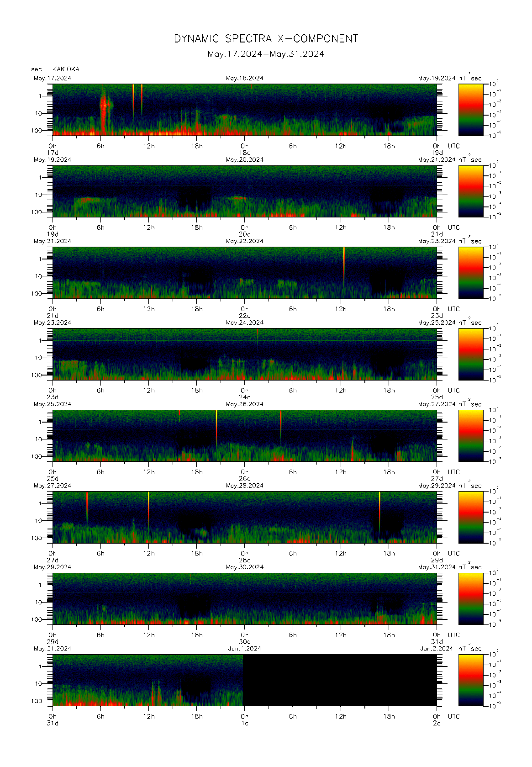Screen dimensions: 532x767
Task: Click the sec unit label above the first panel
Action: pos(37,69)
